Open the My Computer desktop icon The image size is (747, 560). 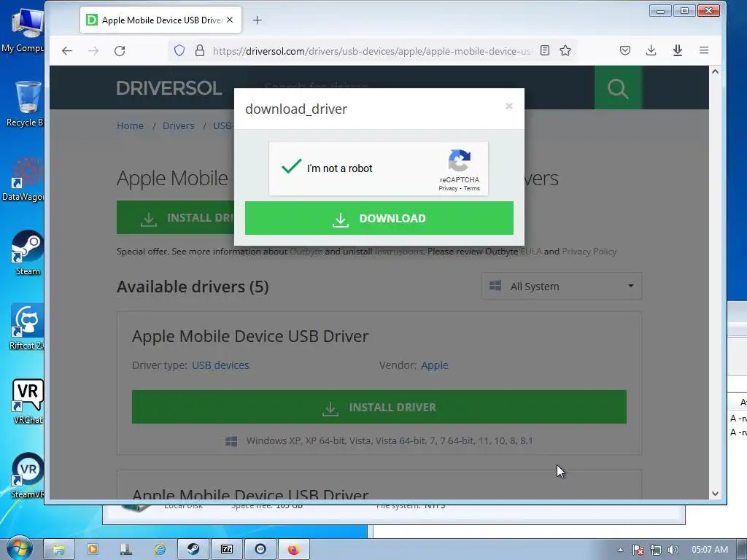(x=23, y=30)
